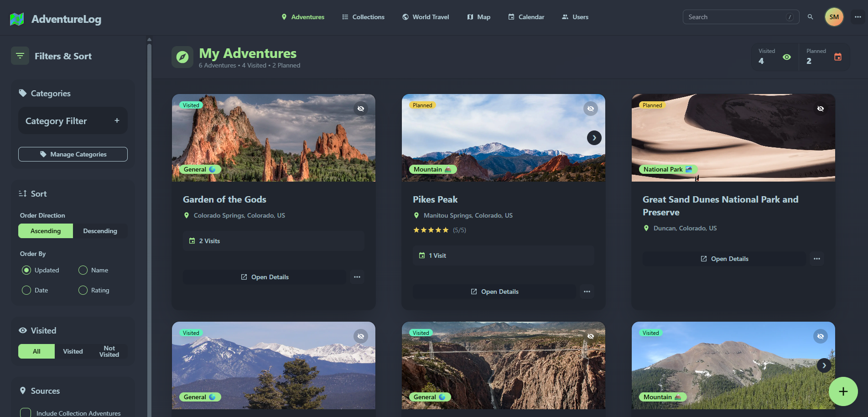Open the Calendar navigation item
Image resolution: width=868 pixels, height=417 pixels.
526,17
